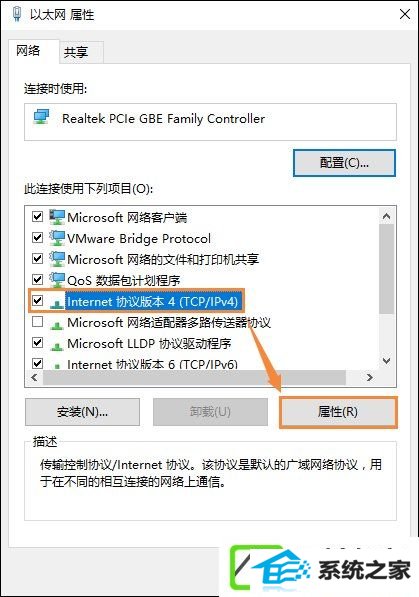Click the horizontal scroll right arrow
This screenshot has height=597, width=419.
pos(369,377)
